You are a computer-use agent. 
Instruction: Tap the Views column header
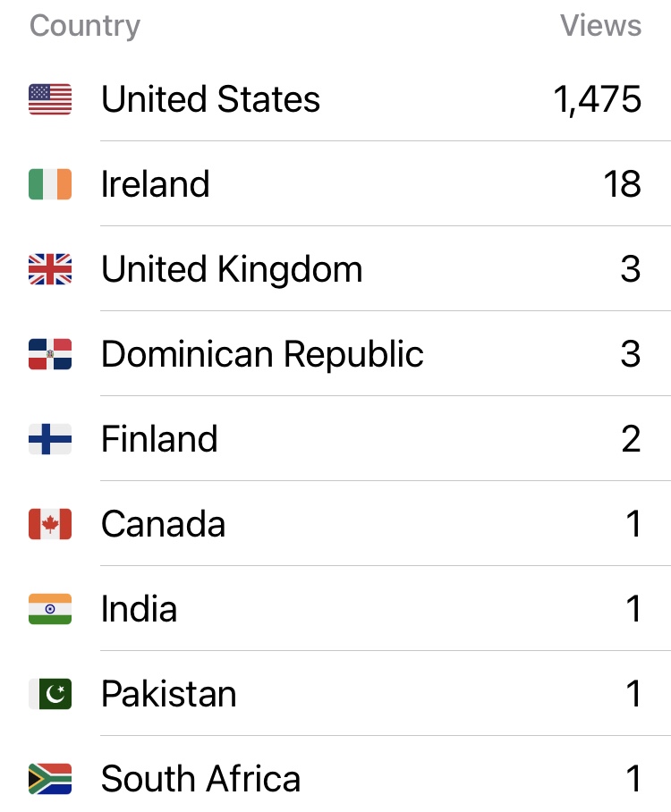point(600,26)
